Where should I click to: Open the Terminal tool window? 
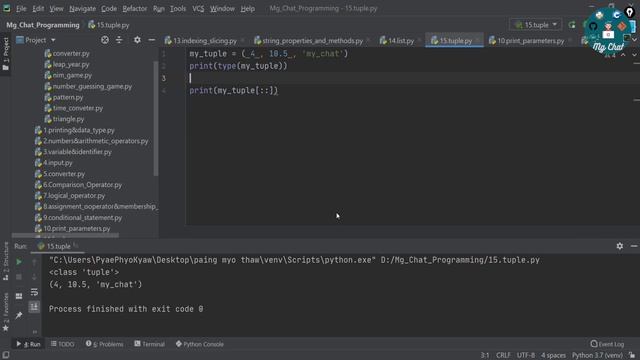[150, 344]
